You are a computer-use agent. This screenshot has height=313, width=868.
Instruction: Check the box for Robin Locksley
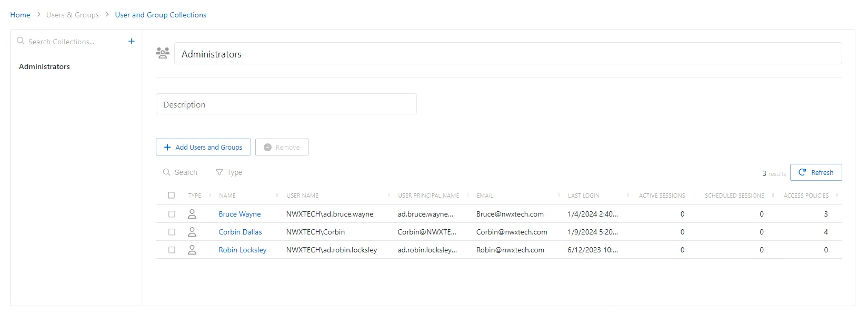[x=172, y=250]
